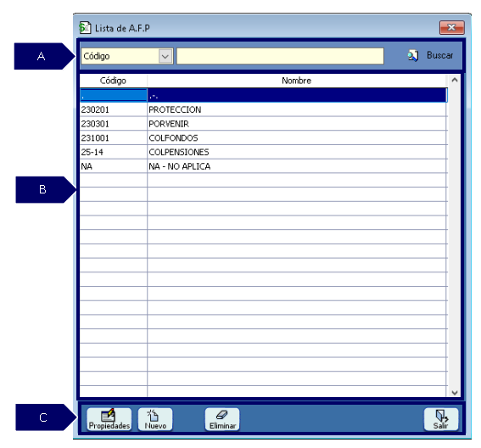Close the Lista de A.F.P window

tap(452, 28)
